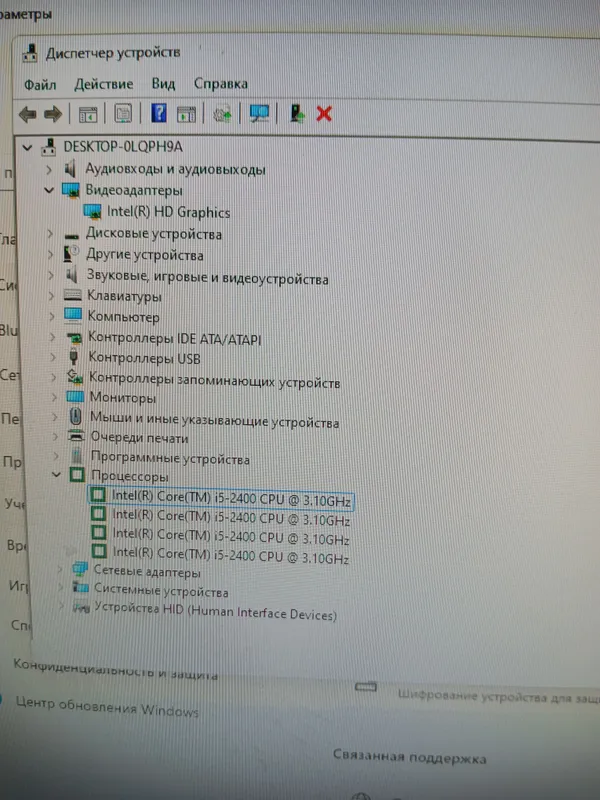600x800 pixels.
Task: Click the Процессоры green chip icon
Action: click(x=77, y=476)
